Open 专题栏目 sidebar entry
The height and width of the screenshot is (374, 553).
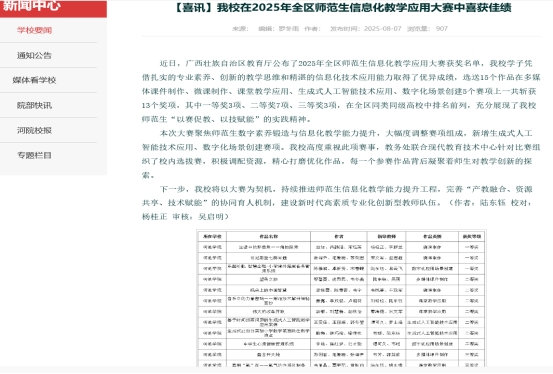point(34,155)
